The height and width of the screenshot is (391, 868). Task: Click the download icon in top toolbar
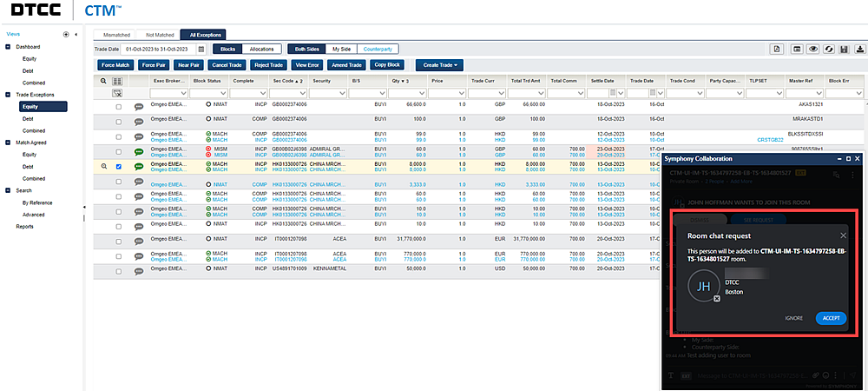coord(860,50)
